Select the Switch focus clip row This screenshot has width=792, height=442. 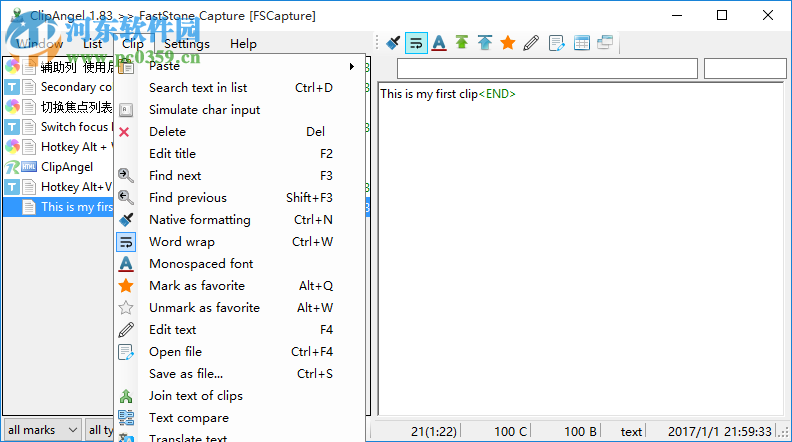point(59,127)
